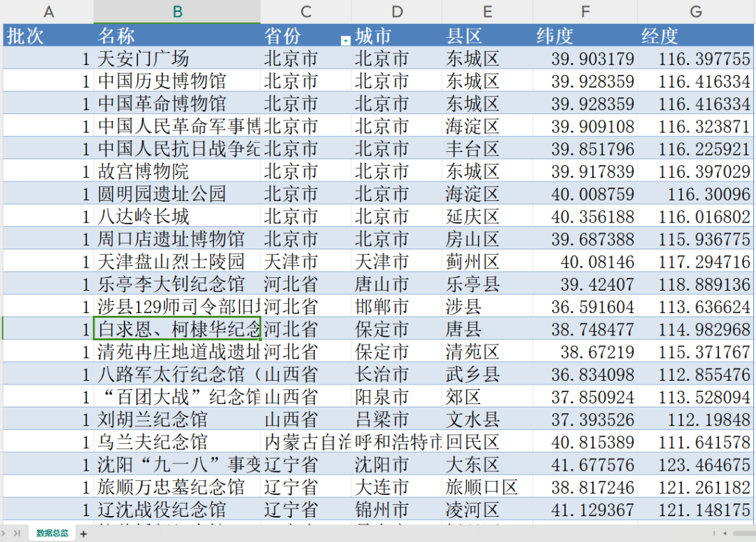
Task: Select column A header
Action: (x=48, y=12)
